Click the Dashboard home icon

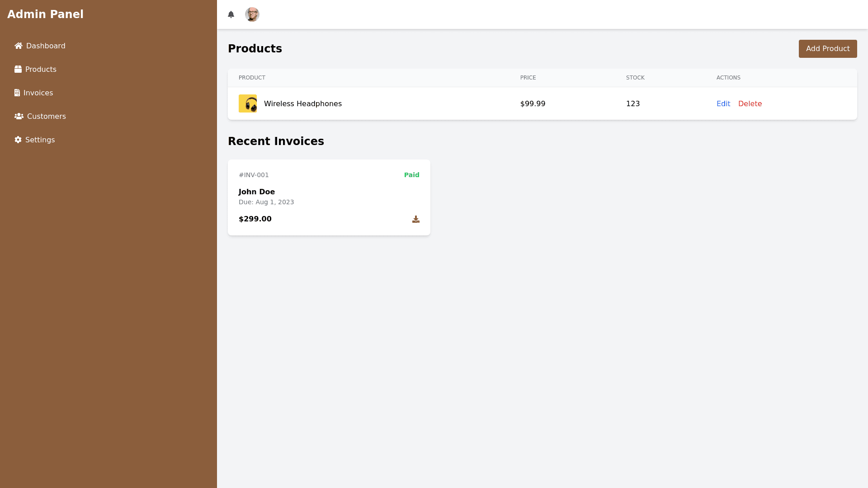[19, 46]
